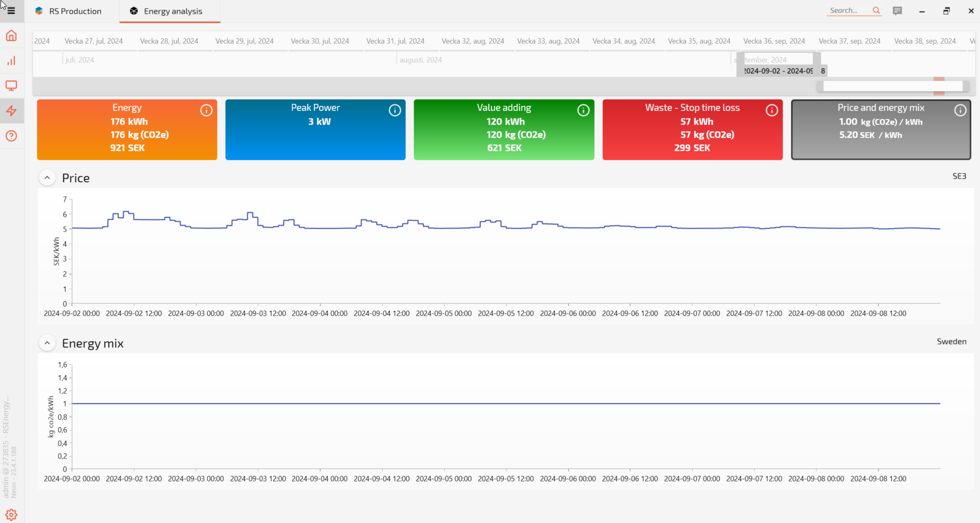980x523 pixels.
Task: Select the lightning bolt energy icon
Action: point(11,111)
